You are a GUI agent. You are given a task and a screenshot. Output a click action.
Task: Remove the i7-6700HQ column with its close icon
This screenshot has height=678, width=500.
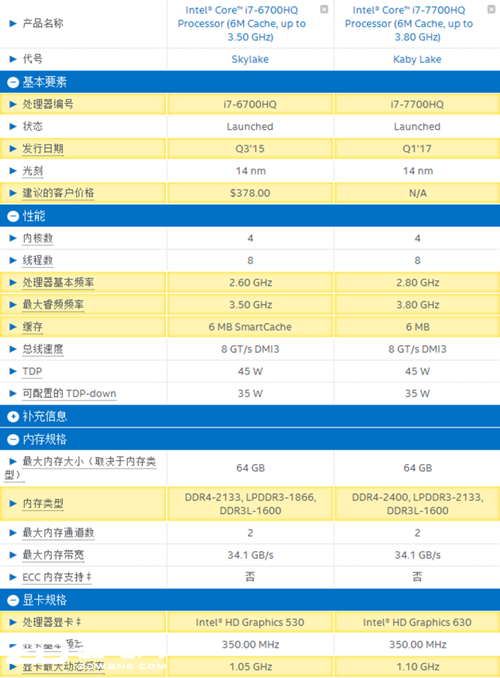[x=324, y=9]
